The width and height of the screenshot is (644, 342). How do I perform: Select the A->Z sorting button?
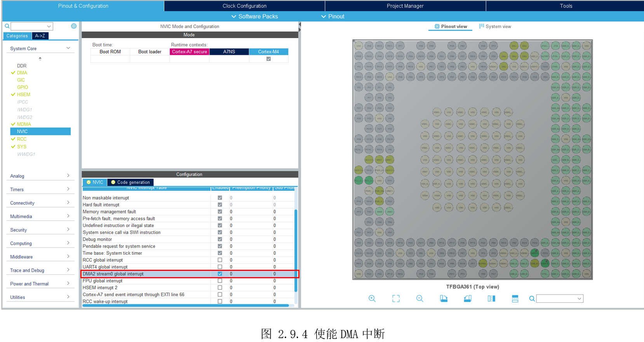tap(40, 36)
